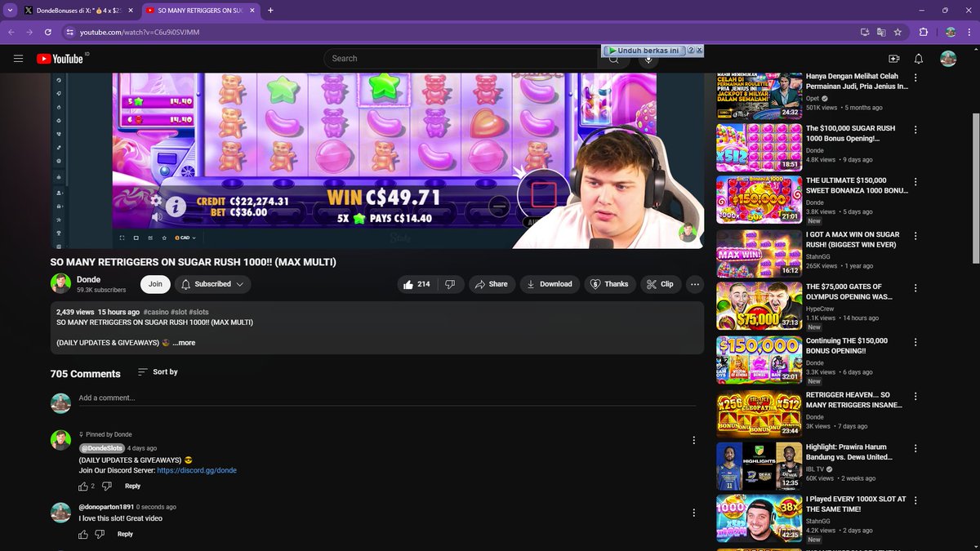Screen dimensions: 980x551
Task: Open more actions menu beside Clip
Action: click(695, 284)
